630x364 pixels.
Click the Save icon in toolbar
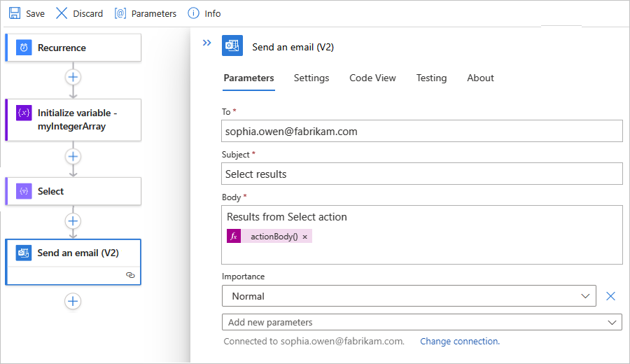15,13
